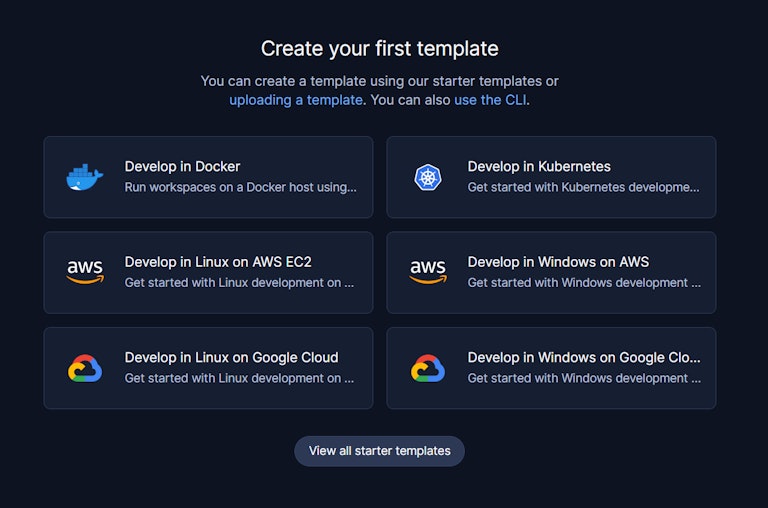Open the 'uploading a template' link
Screen dimensions: 768x508
(296, 100)
